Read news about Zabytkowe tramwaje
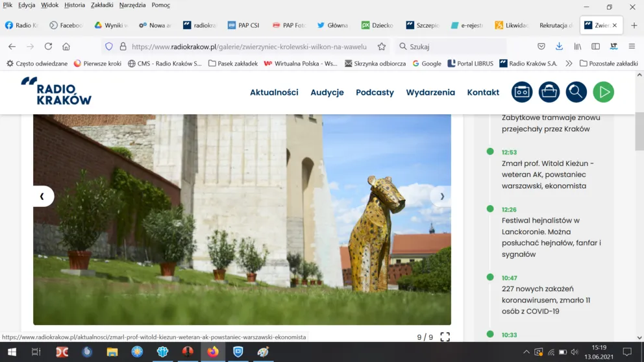 pos(551,123)
